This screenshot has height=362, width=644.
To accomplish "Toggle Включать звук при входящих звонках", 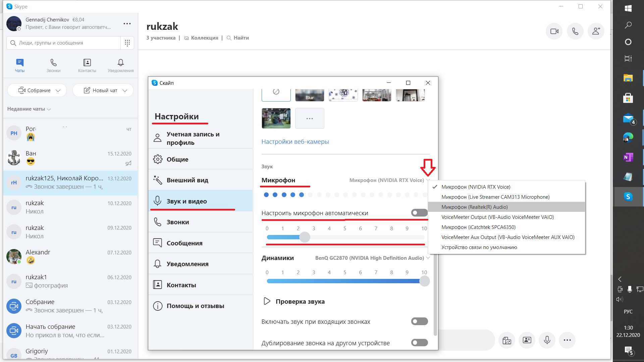I will 419,321.
